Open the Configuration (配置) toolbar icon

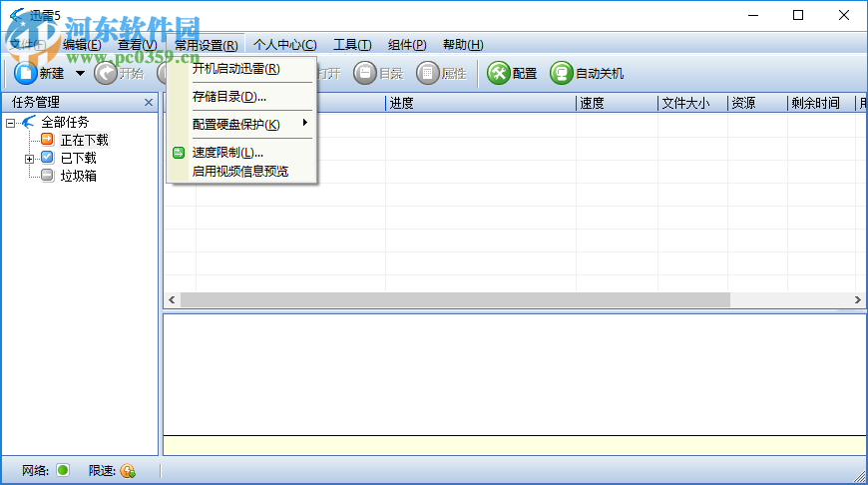pos(498,73)
